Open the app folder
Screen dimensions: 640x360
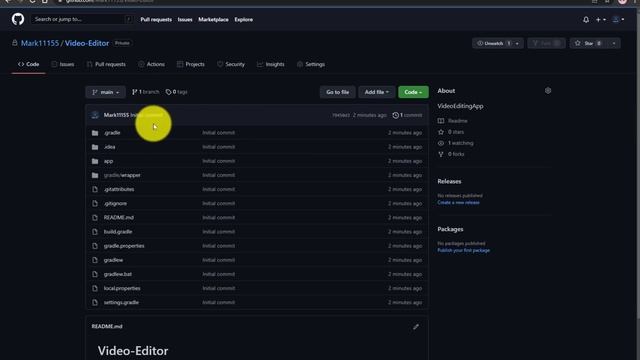[x=108, y=161]
